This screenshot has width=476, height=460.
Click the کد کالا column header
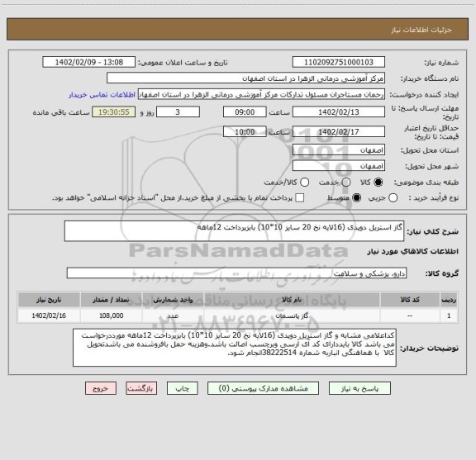pyautogui.click(x=410, y=300)
